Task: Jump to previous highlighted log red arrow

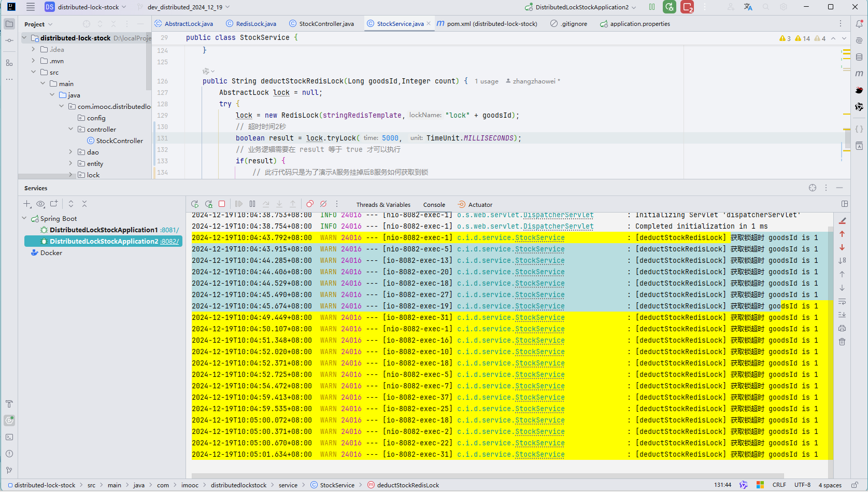Action: point(842,234)
